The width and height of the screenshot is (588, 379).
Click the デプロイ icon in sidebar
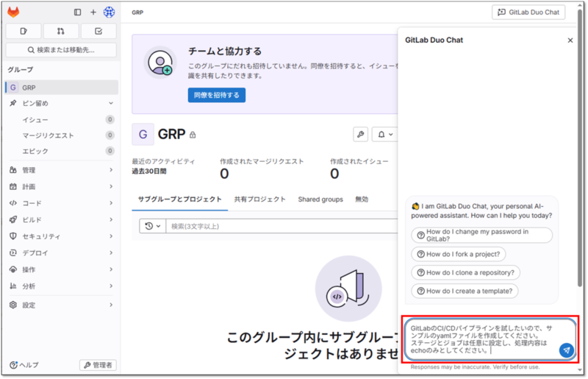pos(13,253)
